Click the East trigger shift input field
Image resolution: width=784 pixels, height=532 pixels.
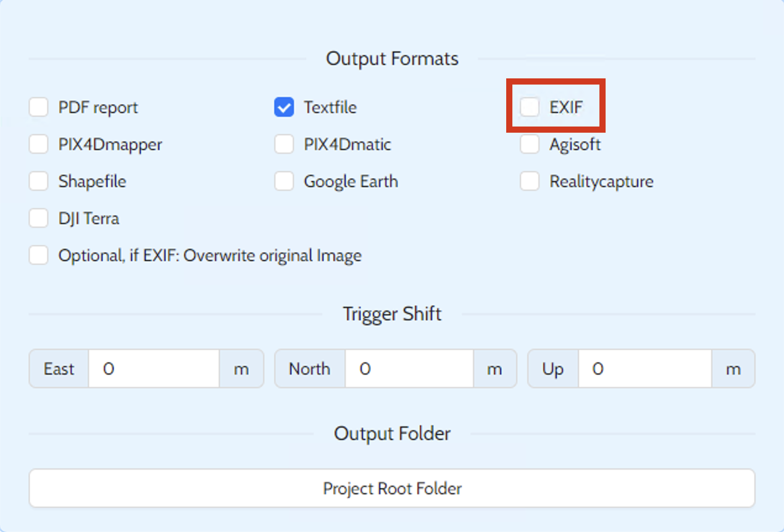pos(154,369)
